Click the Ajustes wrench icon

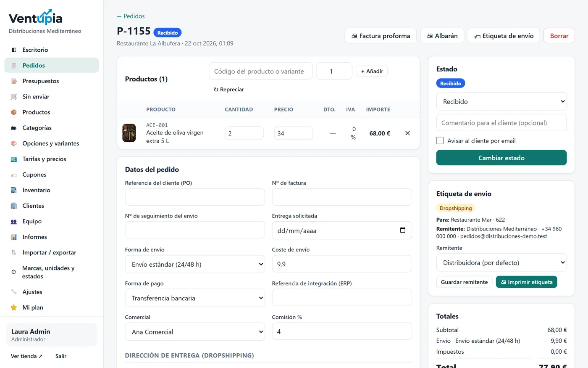14,292
